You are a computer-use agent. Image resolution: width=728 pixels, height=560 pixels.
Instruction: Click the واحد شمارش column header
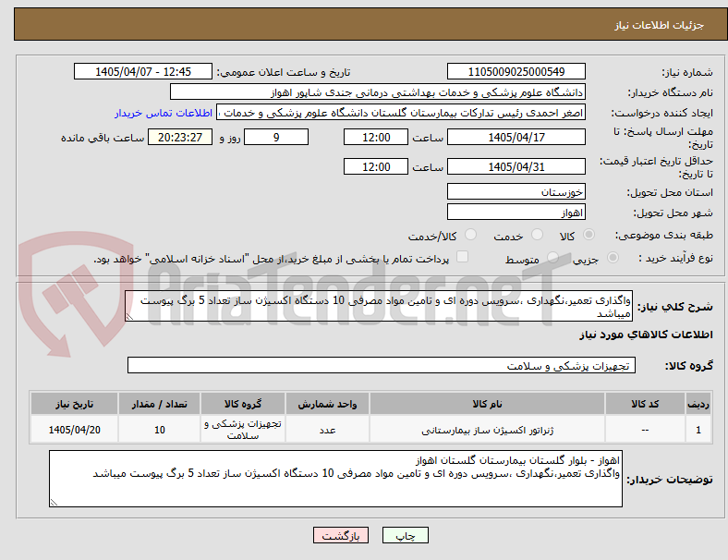(327, 404)
